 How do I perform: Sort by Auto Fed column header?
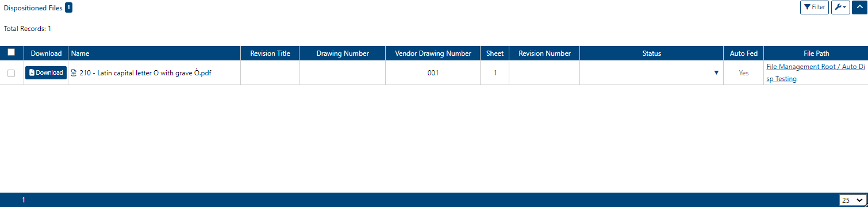[x=744, y=53]
